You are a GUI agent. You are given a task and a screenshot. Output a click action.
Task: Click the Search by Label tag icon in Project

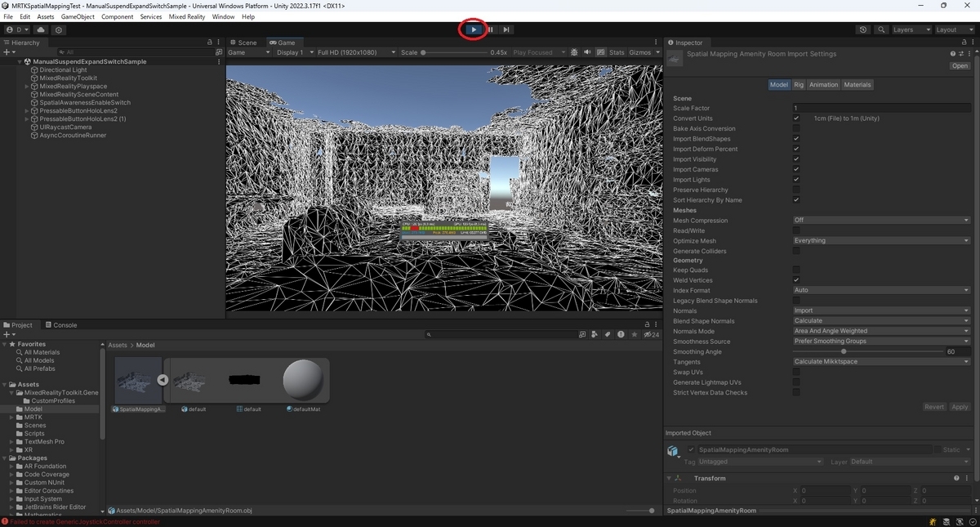click(x=608, y=335)
